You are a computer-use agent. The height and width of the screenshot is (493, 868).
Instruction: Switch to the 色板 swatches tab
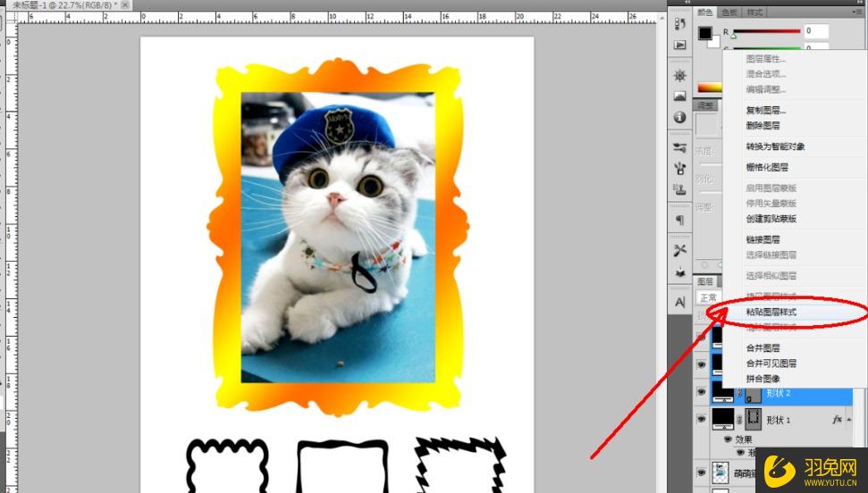click(729, 13)
